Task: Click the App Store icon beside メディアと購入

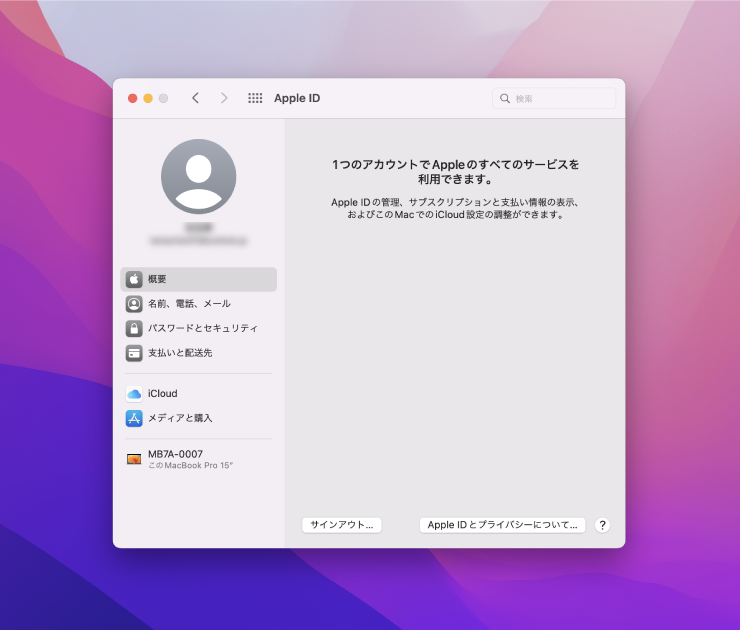Action: (134, 418)
